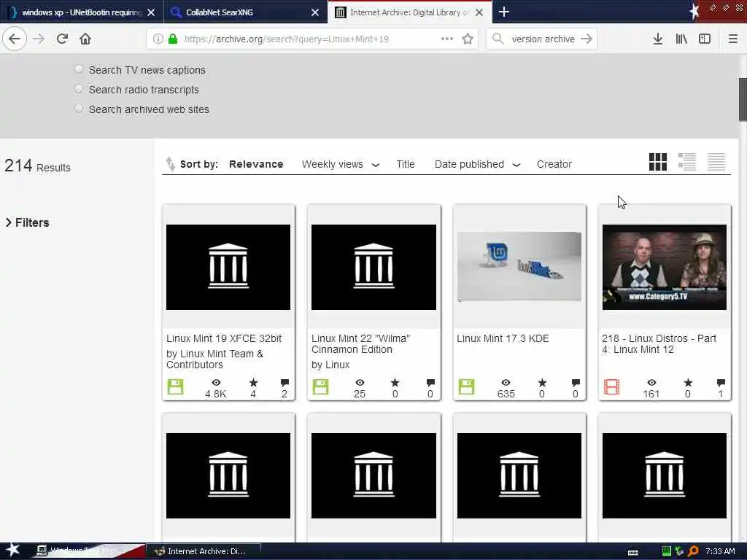The width and height of the screenshot is (747, 560).
Task: Open 218 Linux Distros Part 4 item
Action: [x=659, y=344]
